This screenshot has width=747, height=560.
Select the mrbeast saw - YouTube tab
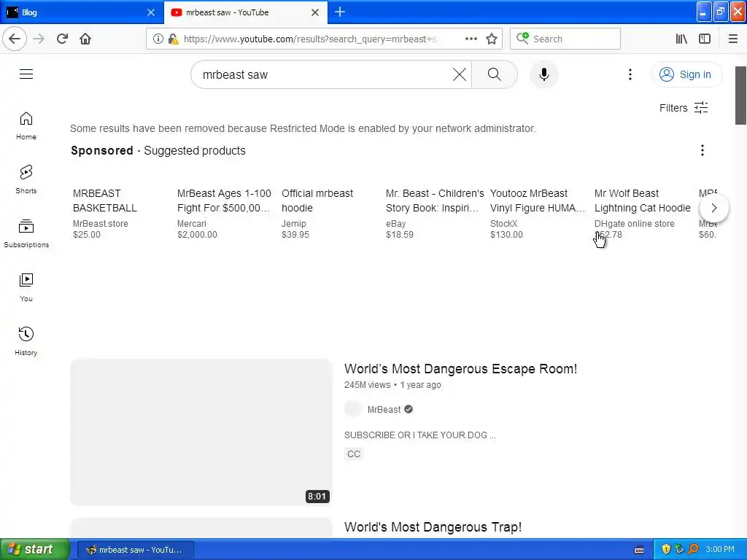(x=246, y=12)
